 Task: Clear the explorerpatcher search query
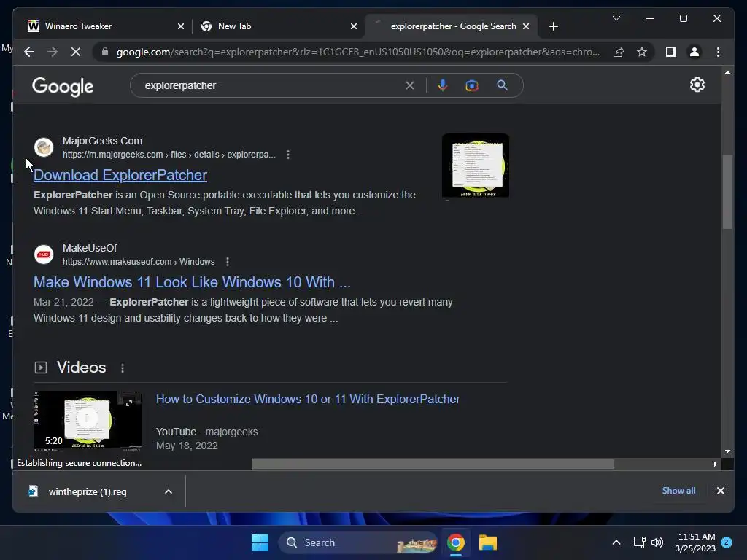tap(410, 86)
